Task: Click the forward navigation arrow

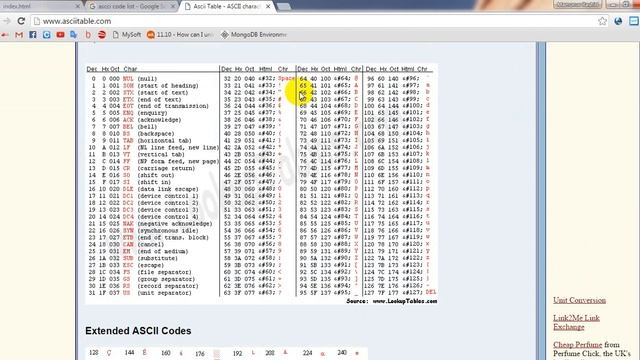Action: [6, 21]
